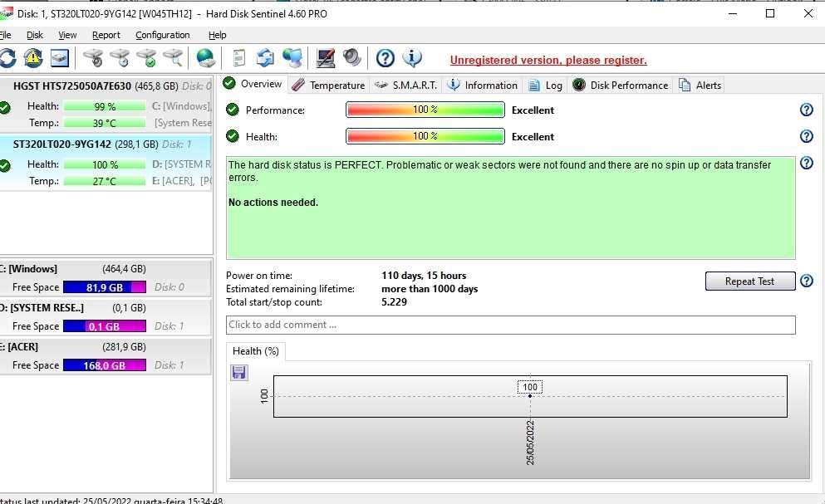825x504 pixels.
Task: Click the refresh with warning triangle toolbar icon
Action: pos(33,58)
